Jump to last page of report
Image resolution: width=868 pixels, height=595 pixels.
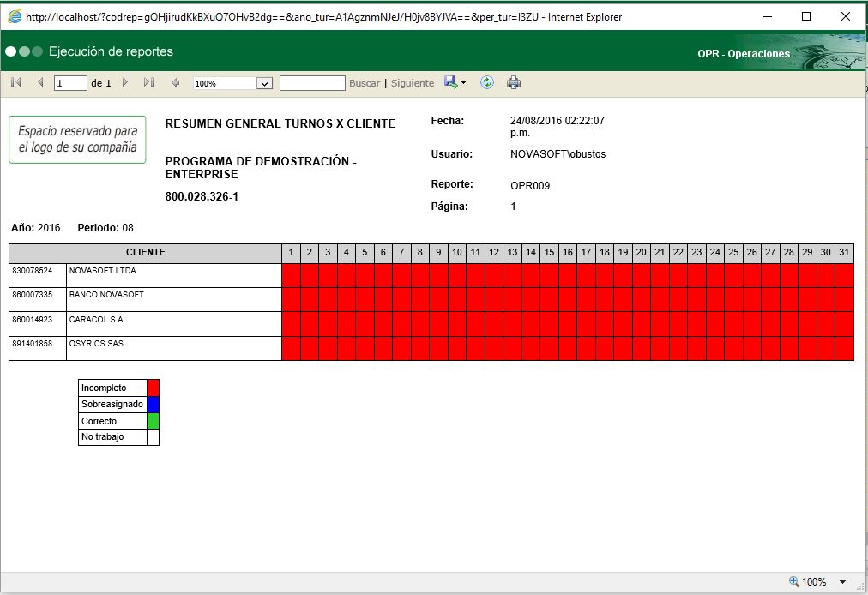tap(148, 83)
